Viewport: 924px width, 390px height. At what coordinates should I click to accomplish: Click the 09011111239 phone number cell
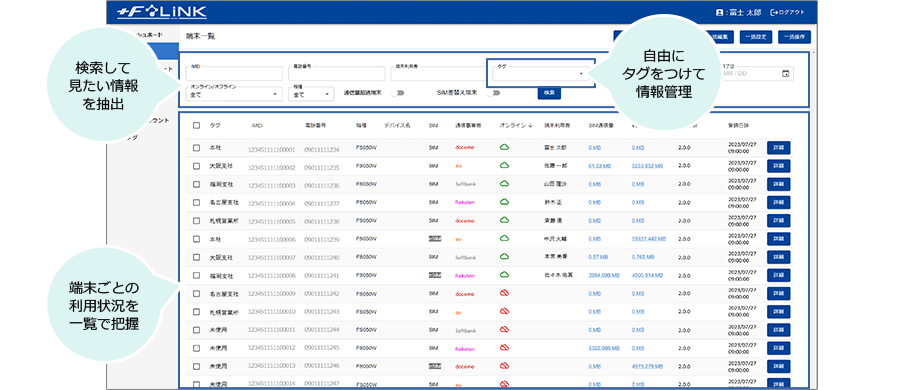click(x=322, y=239)
